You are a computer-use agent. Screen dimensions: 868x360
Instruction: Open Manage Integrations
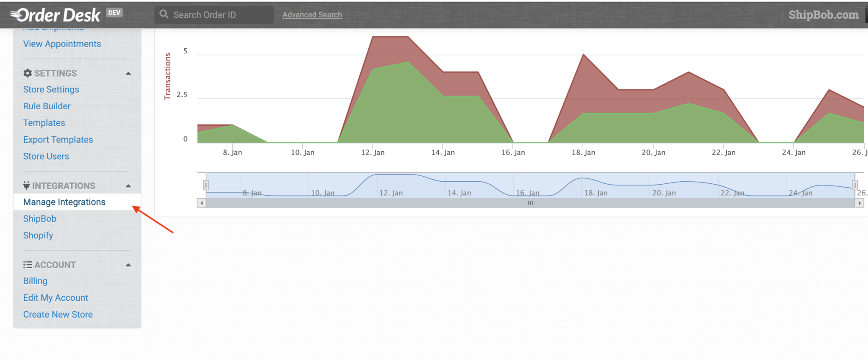point(64,202)
